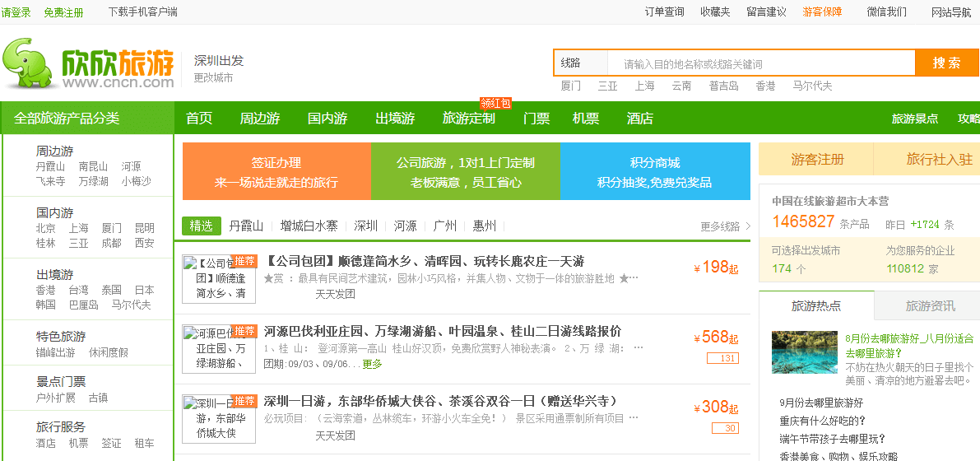Click the 游客注册 button
Screen dimensions: 980x461
tap(817, 159)
